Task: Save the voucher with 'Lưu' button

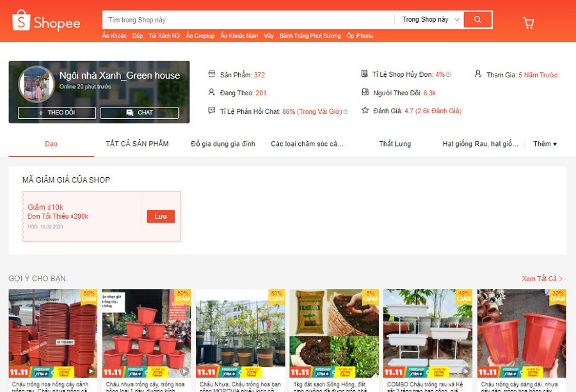Action: tap(161, 216)
